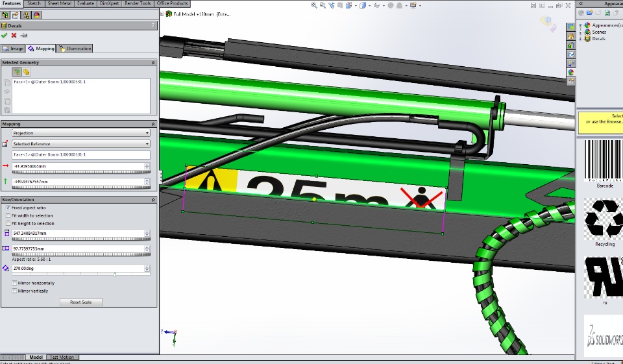
Task: Click Previous View icon
Action: click(x=332, y=5)
